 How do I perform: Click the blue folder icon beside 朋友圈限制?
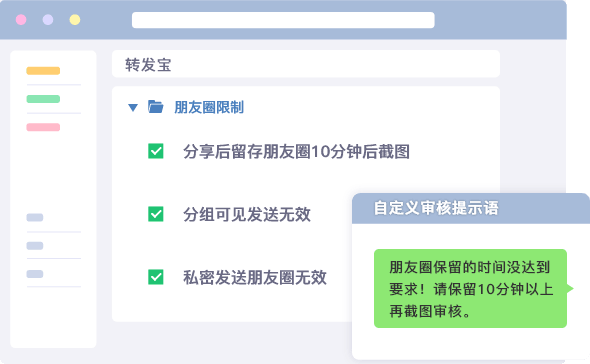click(x=155, y=107)
